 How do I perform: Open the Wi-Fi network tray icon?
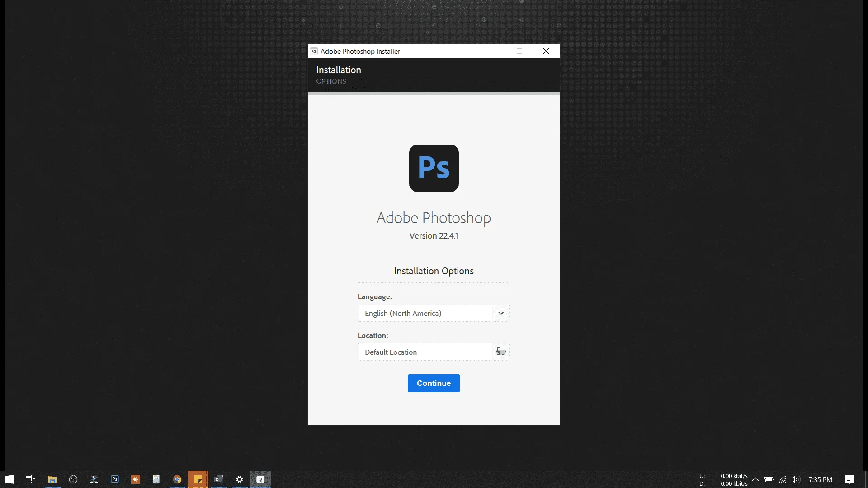[x=783, y=479]
